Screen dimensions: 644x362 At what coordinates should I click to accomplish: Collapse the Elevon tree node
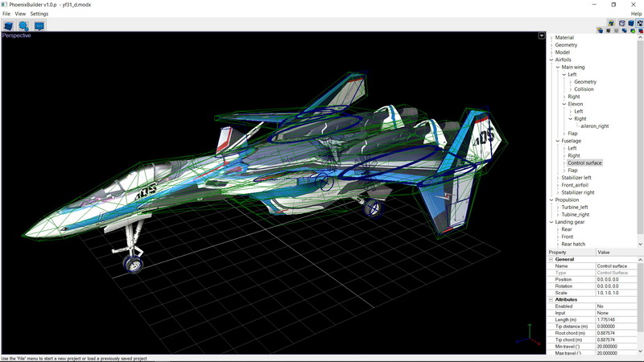tap(564, 105)
